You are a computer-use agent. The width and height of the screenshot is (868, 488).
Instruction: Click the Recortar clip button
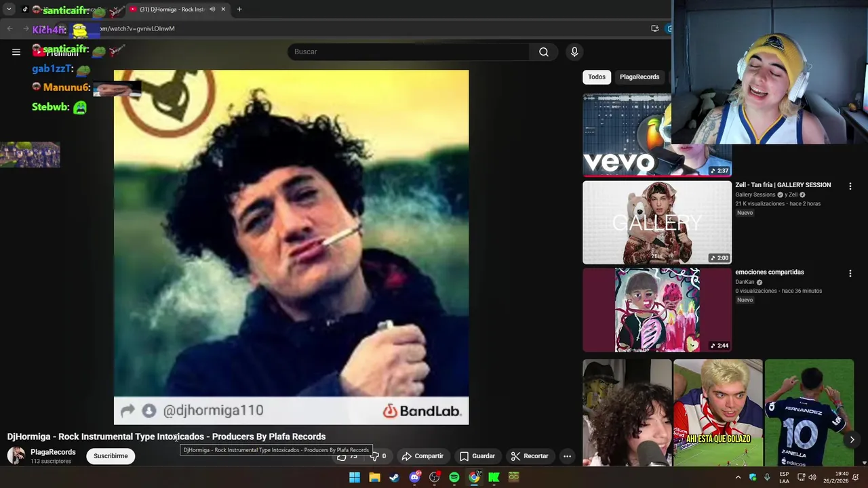530,456
